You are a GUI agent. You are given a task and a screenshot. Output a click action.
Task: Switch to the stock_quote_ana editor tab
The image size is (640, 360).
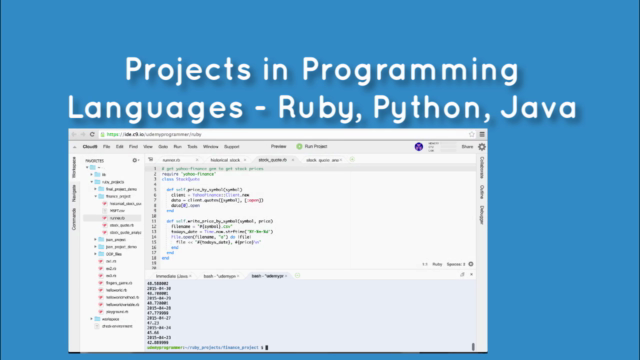(x=322, y=160)
